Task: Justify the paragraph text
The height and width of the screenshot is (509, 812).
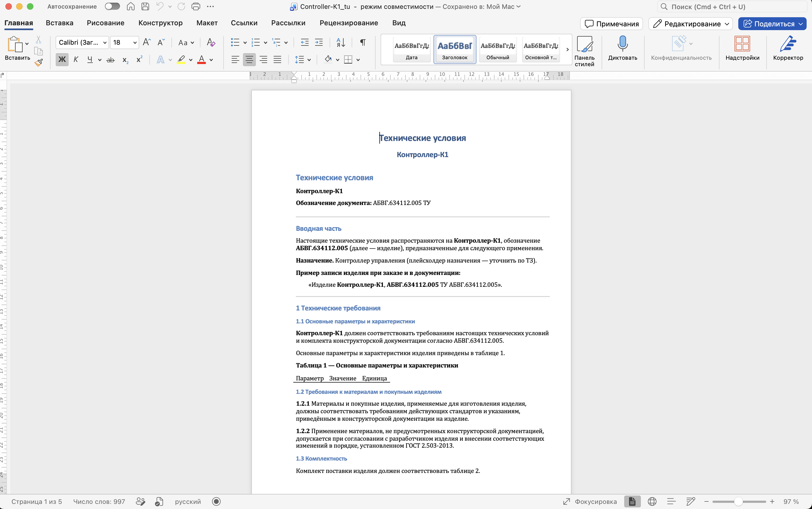Action: pos(277,60)
